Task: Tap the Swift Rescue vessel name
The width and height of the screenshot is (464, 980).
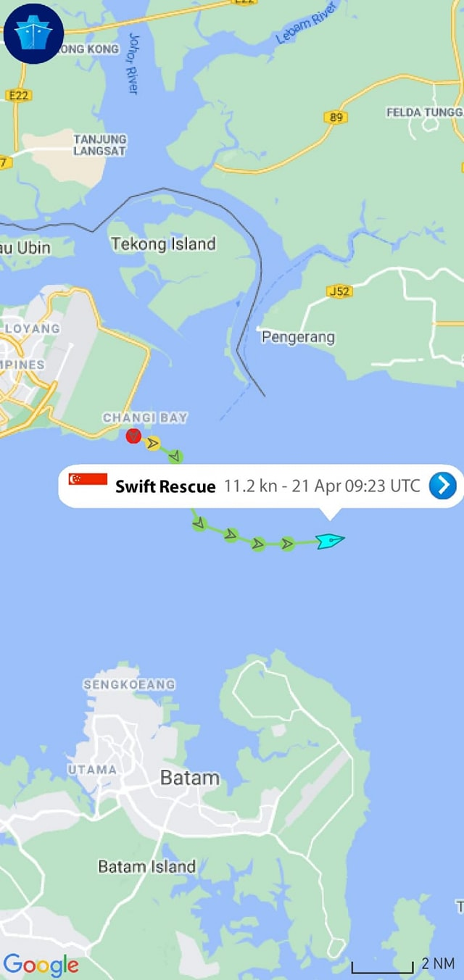Action: click(165, 486)
